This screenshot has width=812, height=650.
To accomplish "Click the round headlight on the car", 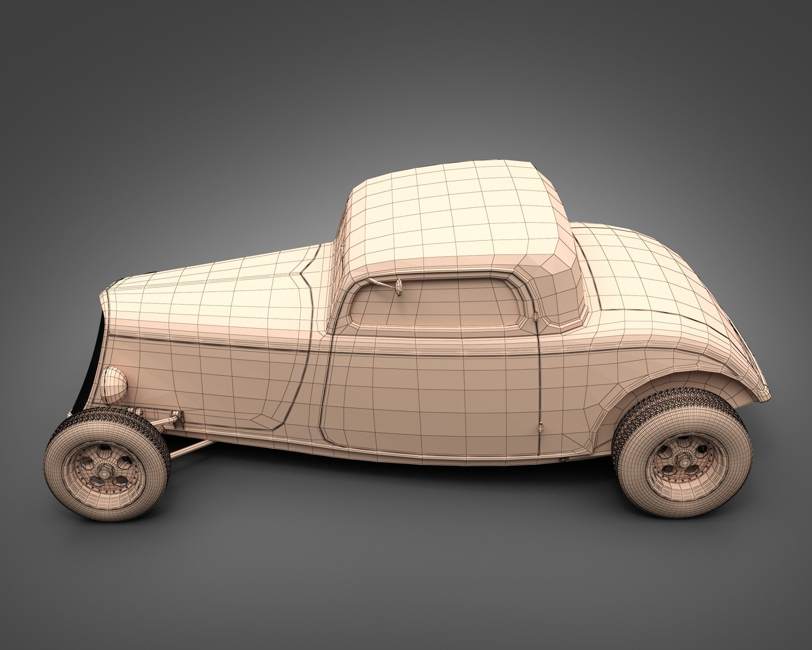I will point(114,385).
